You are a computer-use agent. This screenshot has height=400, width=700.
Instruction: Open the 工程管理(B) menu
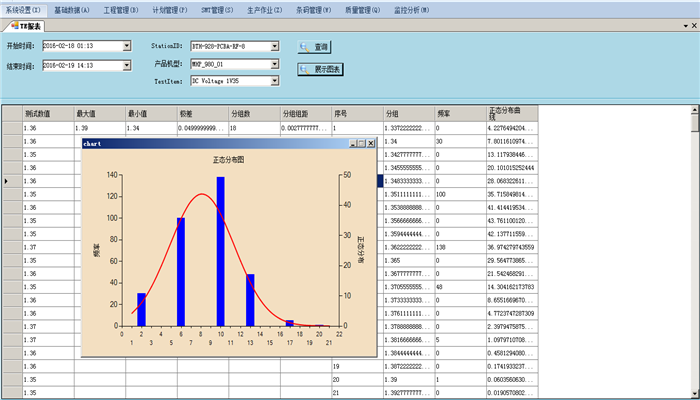pos(121,10)
